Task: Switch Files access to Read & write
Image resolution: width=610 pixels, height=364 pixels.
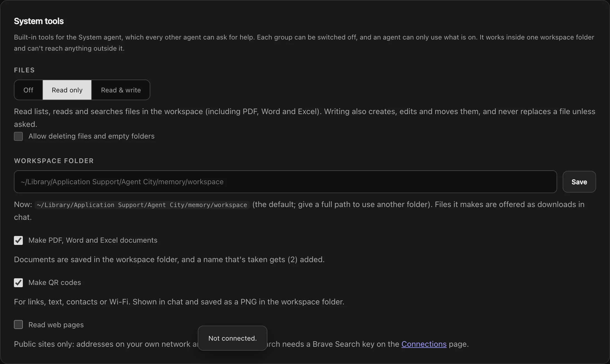Action: coord(121,90)
